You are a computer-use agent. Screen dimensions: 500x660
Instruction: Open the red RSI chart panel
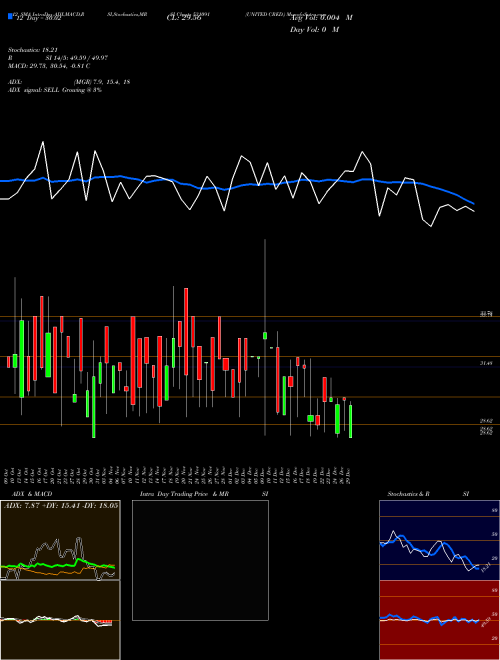click(x=439, y=620)
